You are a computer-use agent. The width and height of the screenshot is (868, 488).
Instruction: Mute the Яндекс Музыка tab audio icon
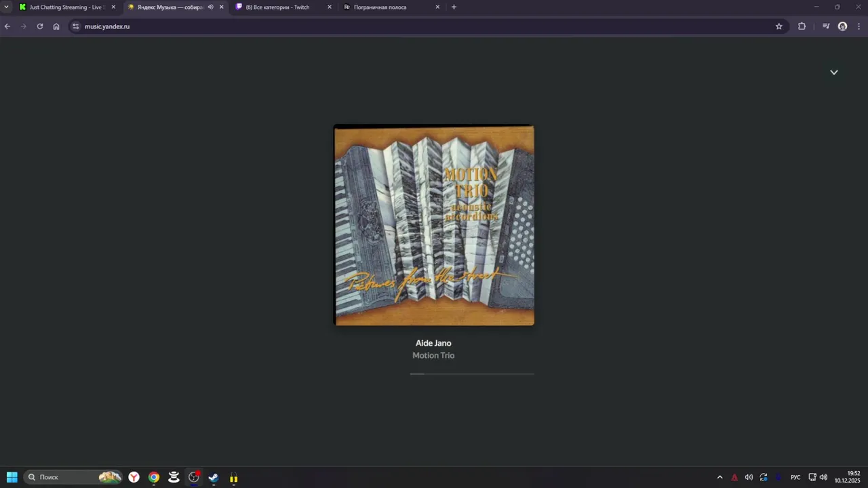point(210,7)
